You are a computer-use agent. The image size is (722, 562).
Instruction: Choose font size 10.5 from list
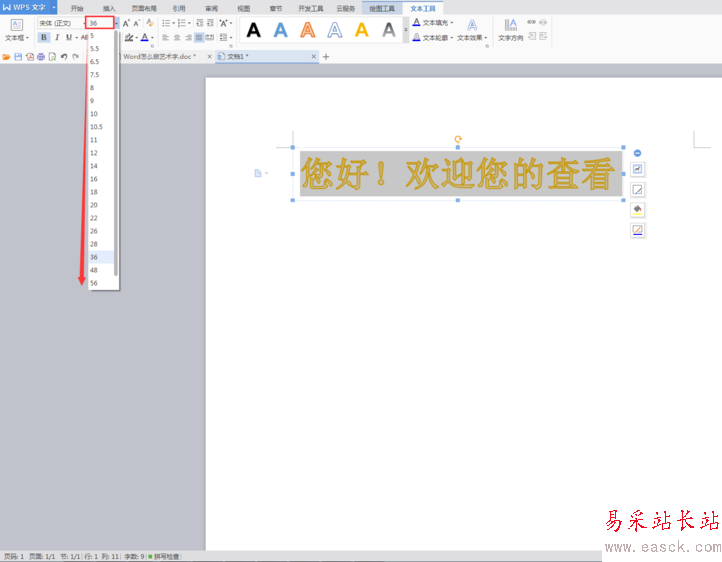[101, 127]
